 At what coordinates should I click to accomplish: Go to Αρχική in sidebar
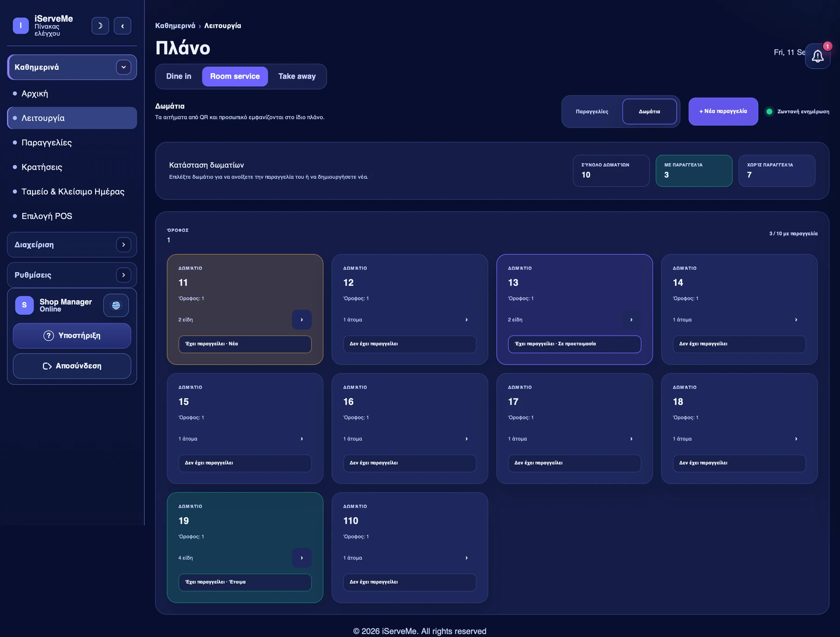(72, 93)
